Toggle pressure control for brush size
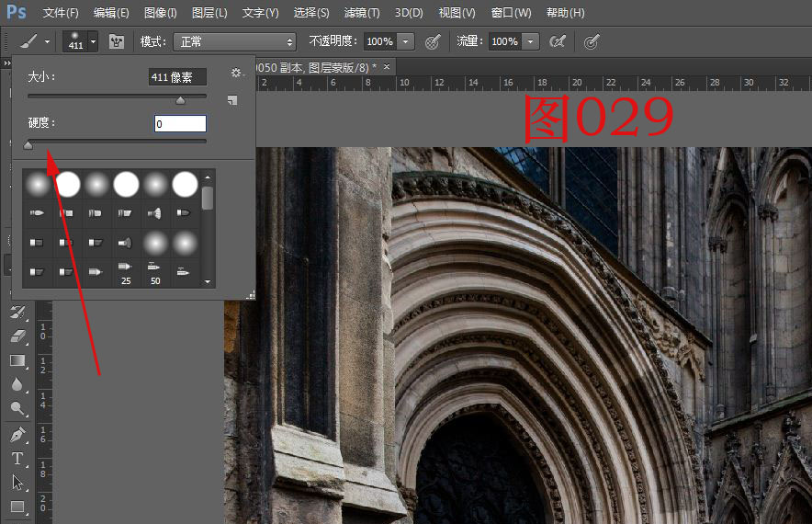Image resolution: width=812 pixels, height=524 pixels. click(x=592, y=41)
